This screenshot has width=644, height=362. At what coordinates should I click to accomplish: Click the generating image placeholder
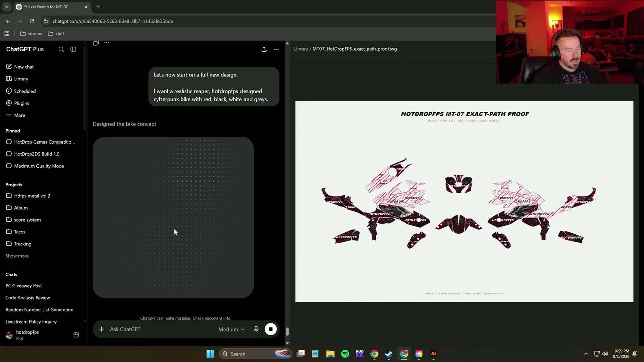(173, 217)
